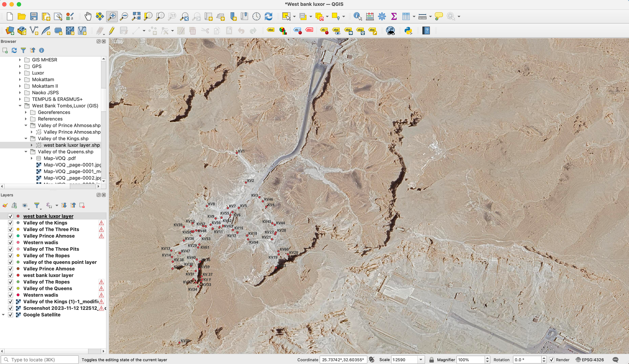The width and height of the screenshot is (629, 364).
Task: Hide the Valley of The Three Pits layer with warning
Action: pyautogui.click(x=11, y=229)
